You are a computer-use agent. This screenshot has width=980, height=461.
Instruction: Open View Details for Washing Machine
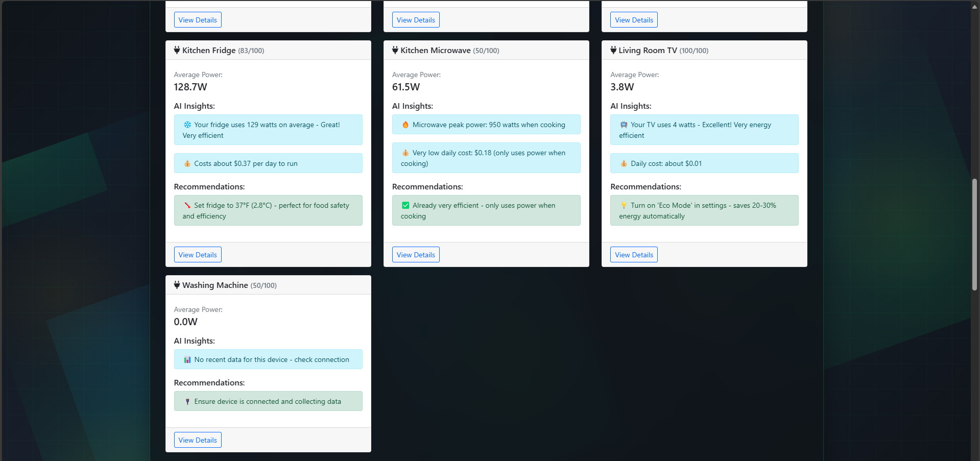(198, 440)
